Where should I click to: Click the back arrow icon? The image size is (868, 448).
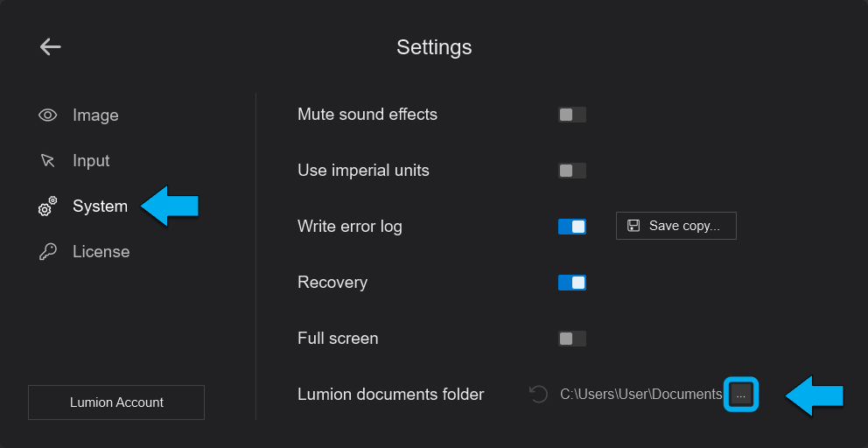click(51, 47)
